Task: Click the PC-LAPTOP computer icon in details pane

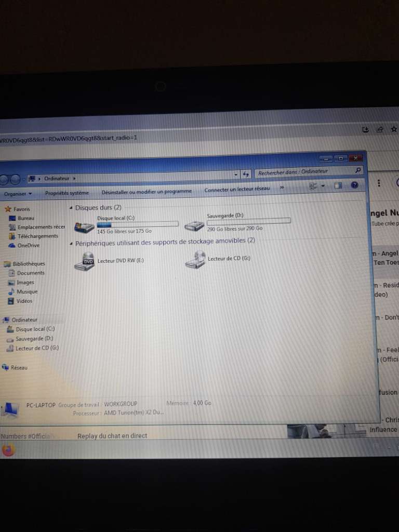Action: point(9,409)
